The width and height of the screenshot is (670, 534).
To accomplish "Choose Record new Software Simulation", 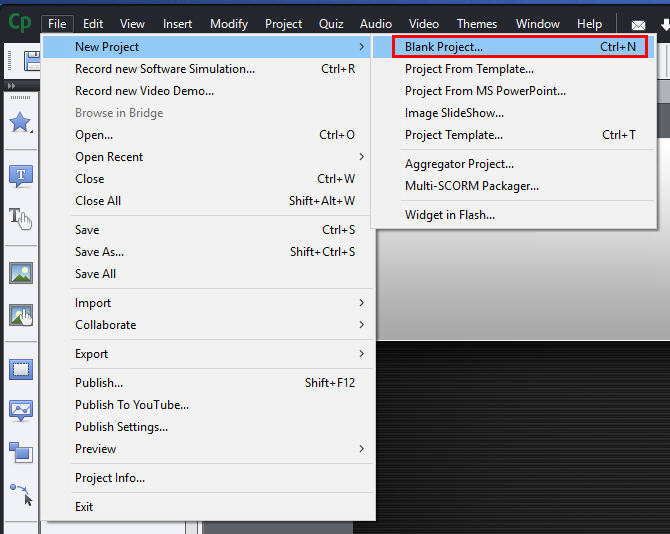I will [207, 69].
